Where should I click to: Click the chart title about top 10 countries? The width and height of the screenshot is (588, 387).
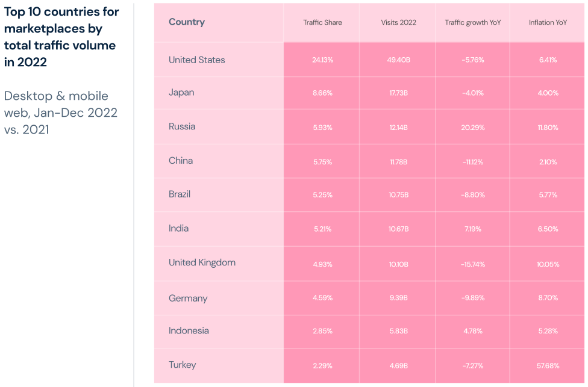click(x=61, y=37)
